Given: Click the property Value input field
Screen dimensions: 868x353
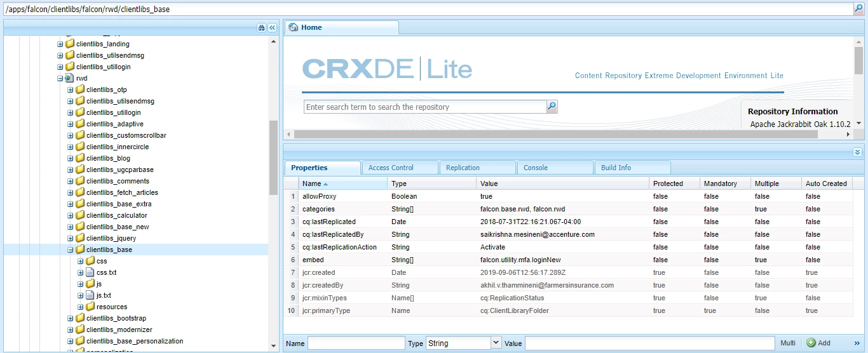Looking at the screenshot, I should click(649, 343).
